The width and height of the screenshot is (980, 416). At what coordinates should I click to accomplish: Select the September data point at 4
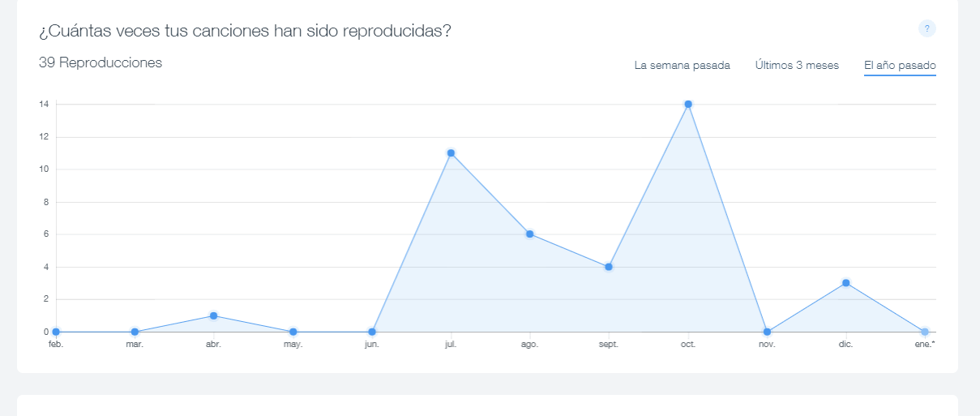(x=608, y=267)
